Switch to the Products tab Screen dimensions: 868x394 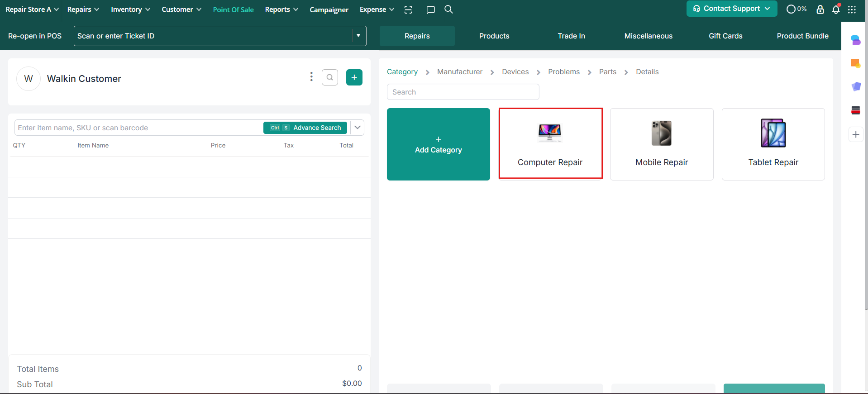tap(494, 36)
